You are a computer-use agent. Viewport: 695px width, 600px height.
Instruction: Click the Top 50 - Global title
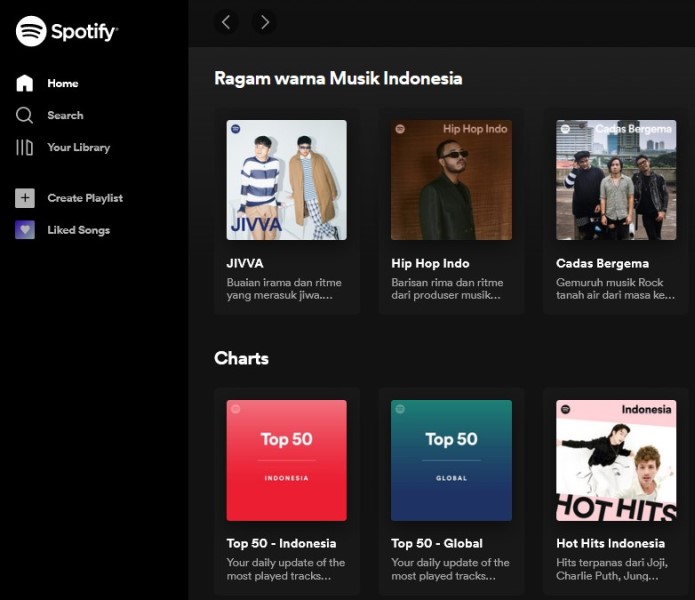437,543
